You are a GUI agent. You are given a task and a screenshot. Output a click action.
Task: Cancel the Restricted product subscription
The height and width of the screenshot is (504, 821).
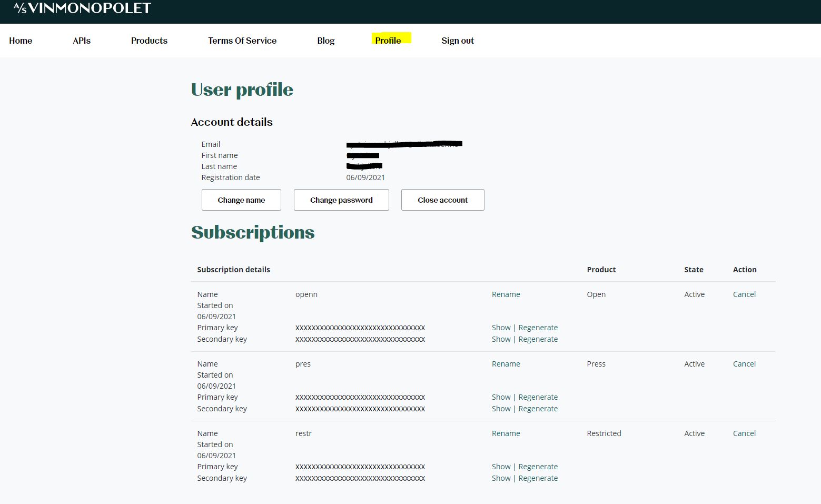(x=744, y=433)
